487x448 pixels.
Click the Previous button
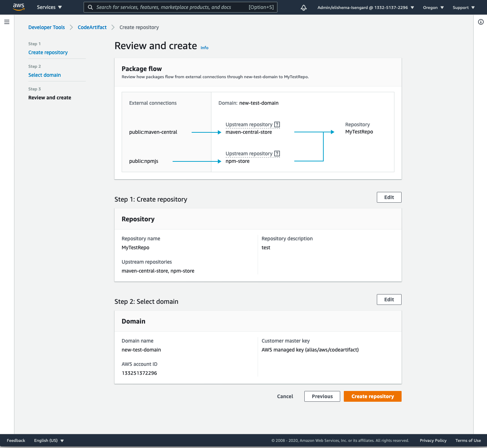(x=322, y=396)
